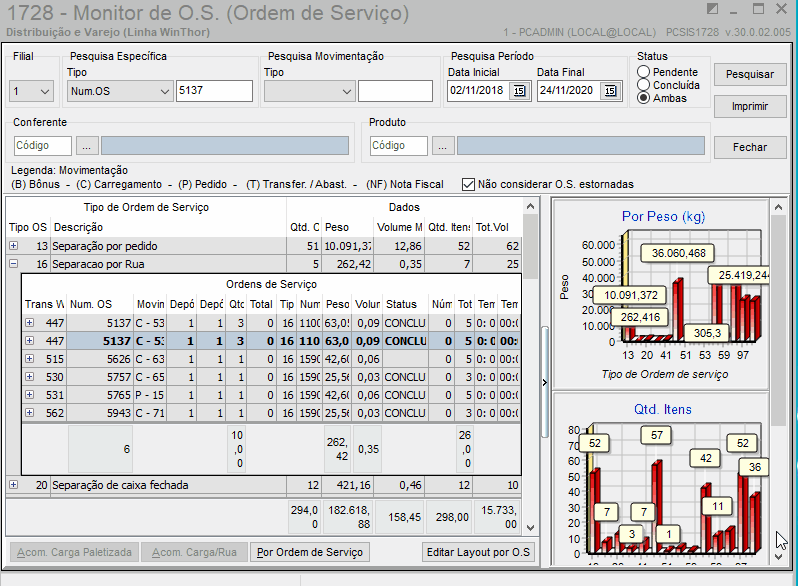This screenshot has width=798, height=586.
Task: Click the Fechar button
Action: tap(750, 147)
